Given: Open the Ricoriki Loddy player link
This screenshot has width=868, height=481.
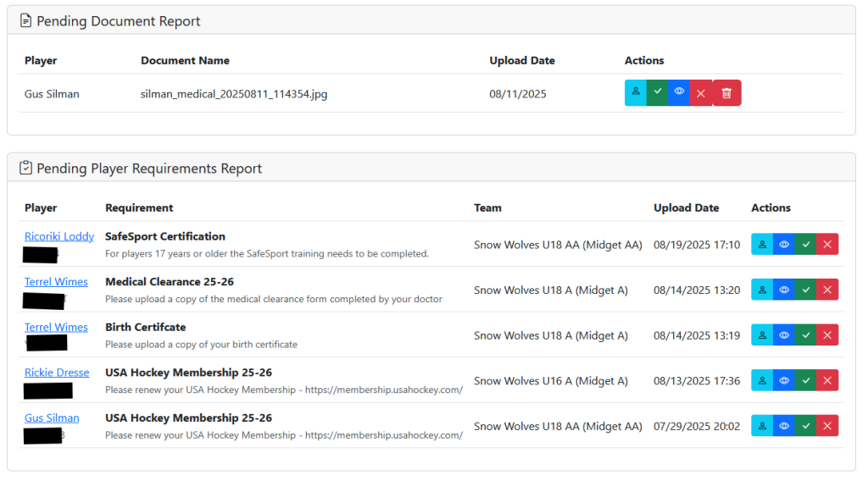Looking at the screenshot, I should tap(59, 236).
